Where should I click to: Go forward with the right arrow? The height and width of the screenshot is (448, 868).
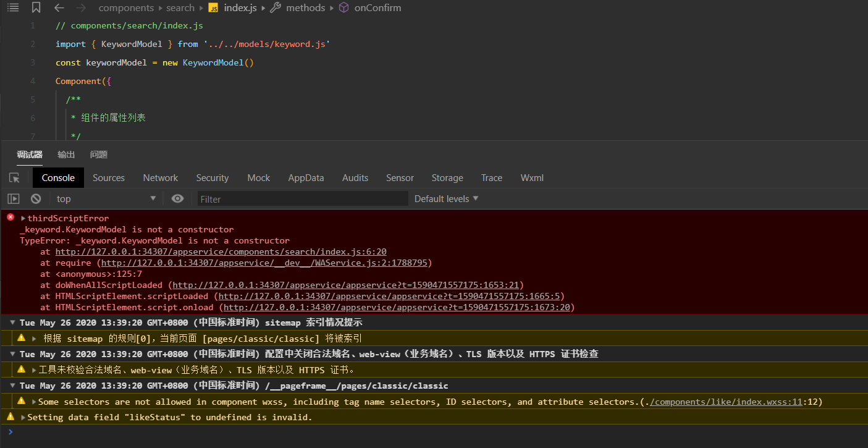pyautogui.click(x=80, y=7)
